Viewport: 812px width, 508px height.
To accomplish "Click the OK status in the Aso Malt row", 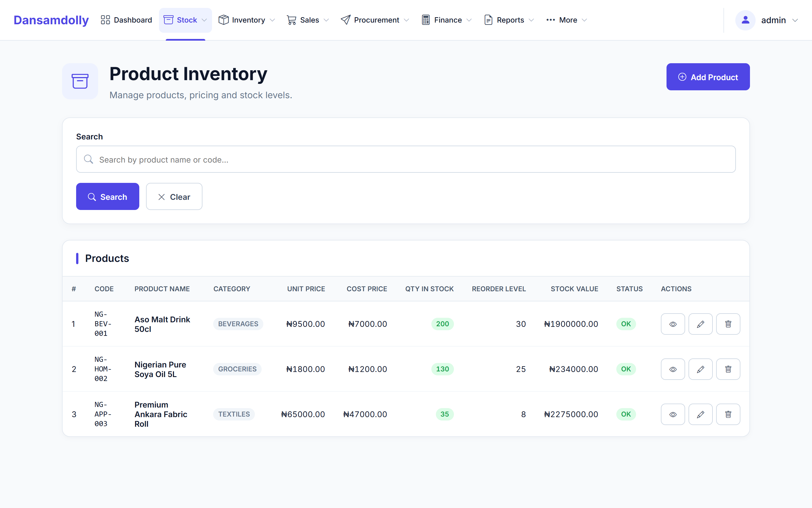I will click(x=626, y=324).
